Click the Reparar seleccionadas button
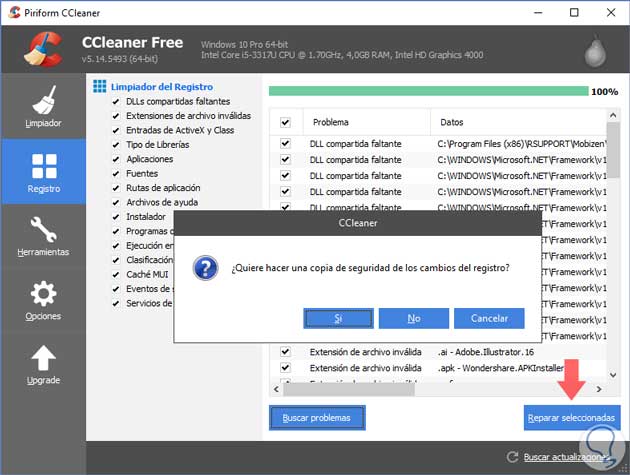The width and height of the screenshot is (630, 475). (x=572, y=418)
